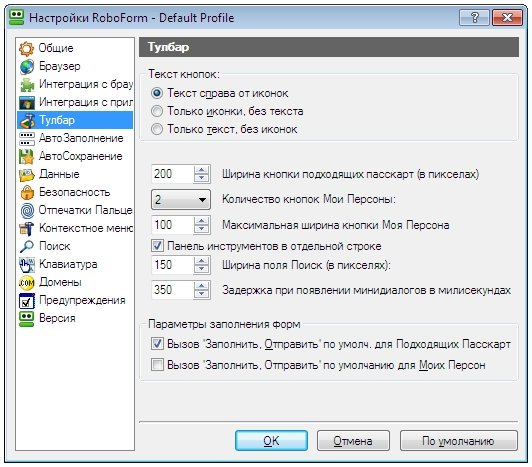The width and height of the screenshot is (532, 467).
Task: Click the passcard button width field showing 200
Action: (173, 174)
